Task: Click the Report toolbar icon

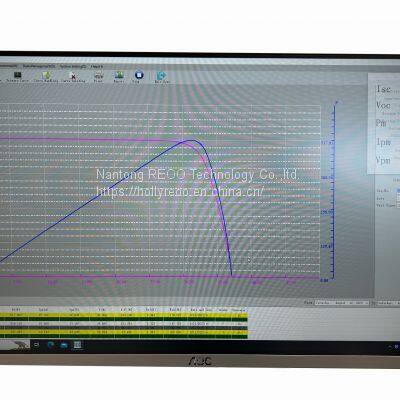Action: (x=119, y=75)
